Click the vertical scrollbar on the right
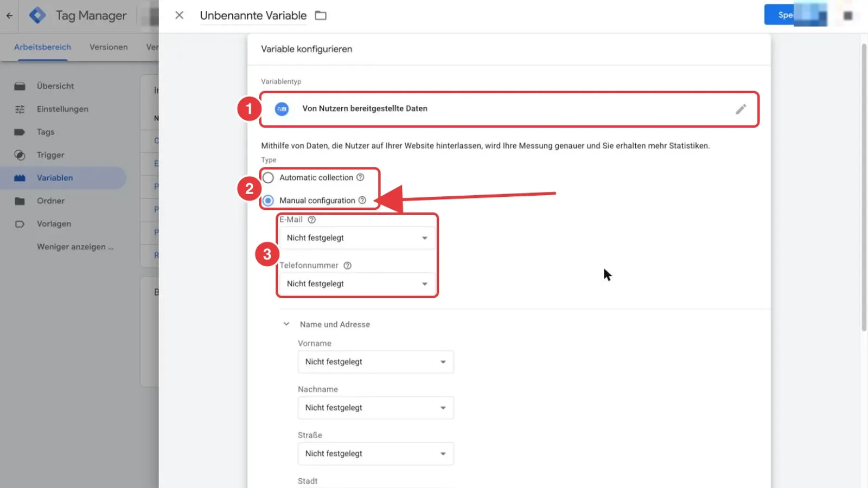The image size is (868, 488). point(864,187)
